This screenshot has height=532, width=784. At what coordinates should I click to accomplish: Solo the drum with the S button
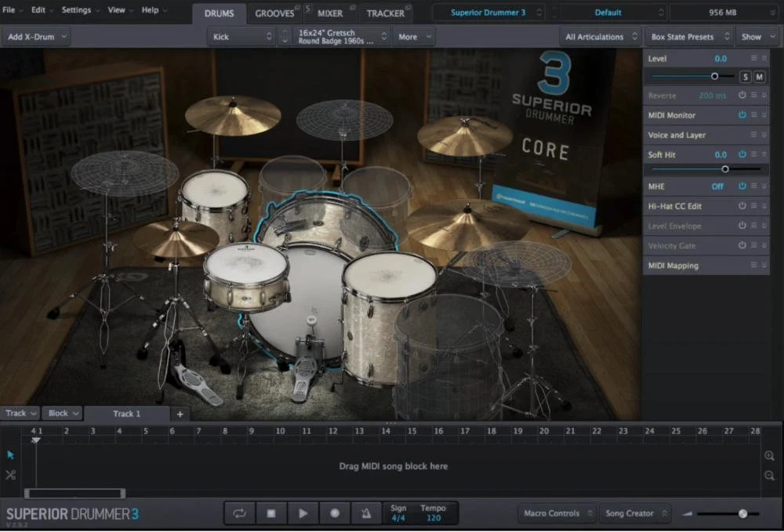click(746, 77)
